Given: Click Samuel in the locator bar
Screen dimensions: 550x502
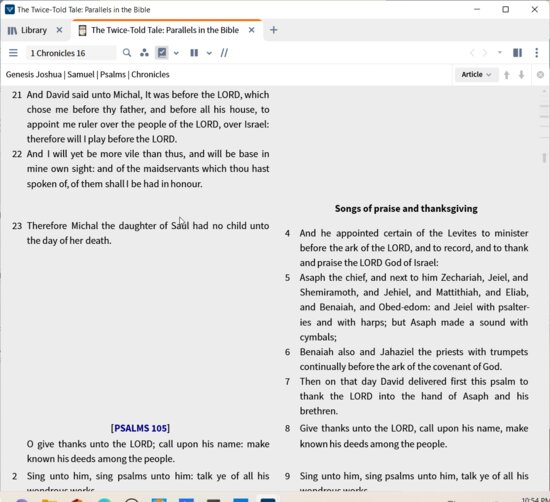Looking at the screenshot, I should click(x=81, y=74).
